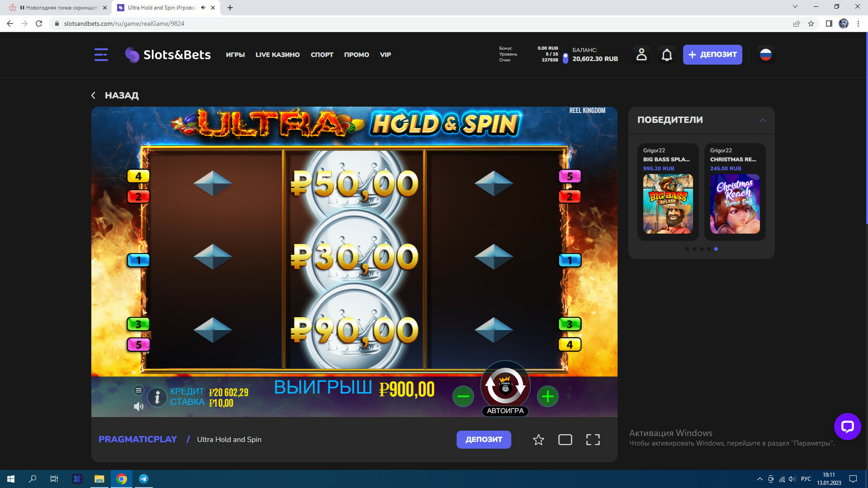
Task: Open the game info button
Action: point(157,398)
